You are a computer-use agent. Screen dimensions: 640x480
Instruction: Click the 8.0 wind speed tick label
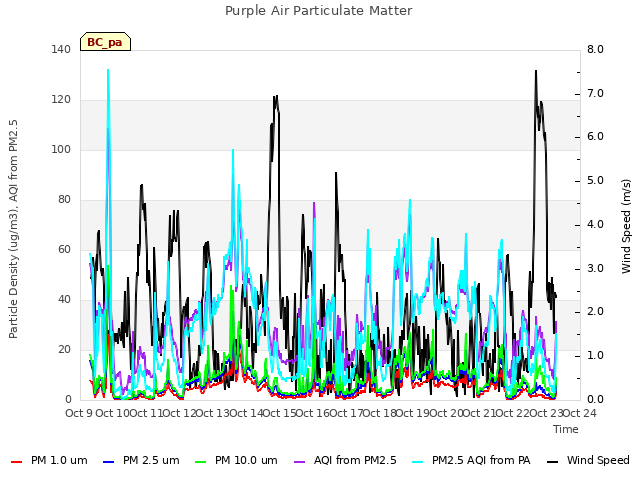pyautogui.click(x=595, y=49)
